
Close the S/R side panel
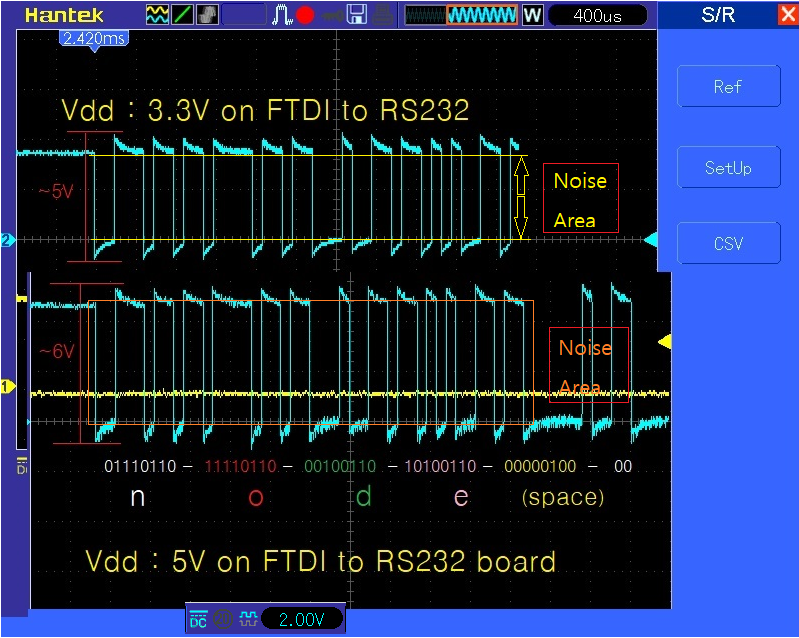tap(788, 14)
